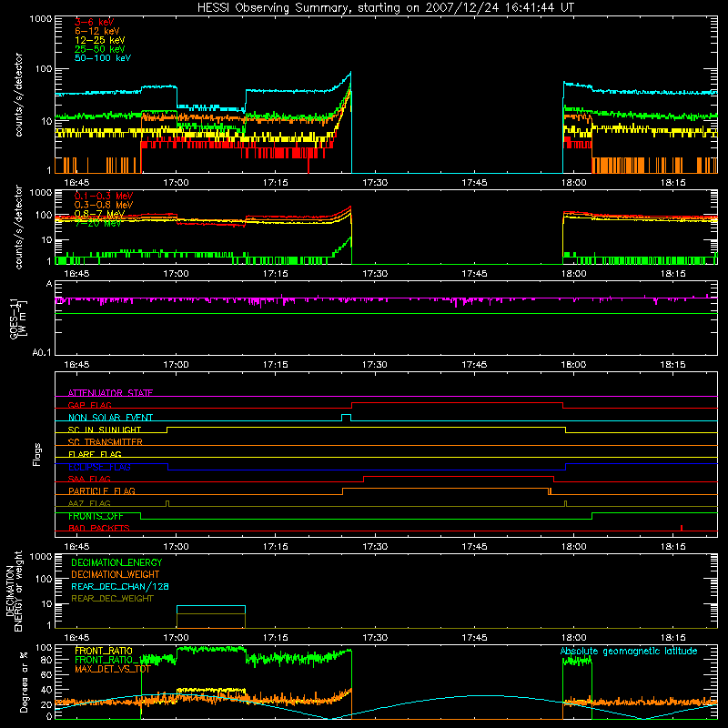Select the GAP_FLAG label
The width and height of the screenshot is (728, 728).
[89, 405]
